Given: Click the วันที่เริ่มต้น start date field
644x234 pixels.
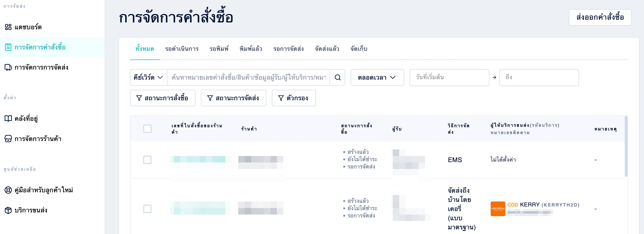Looking at the screenshot, I should (x=449, y=77).
